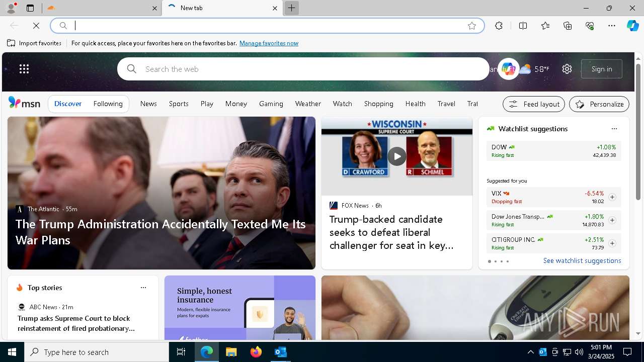Click the msn logo

click(x=24, y=103)
